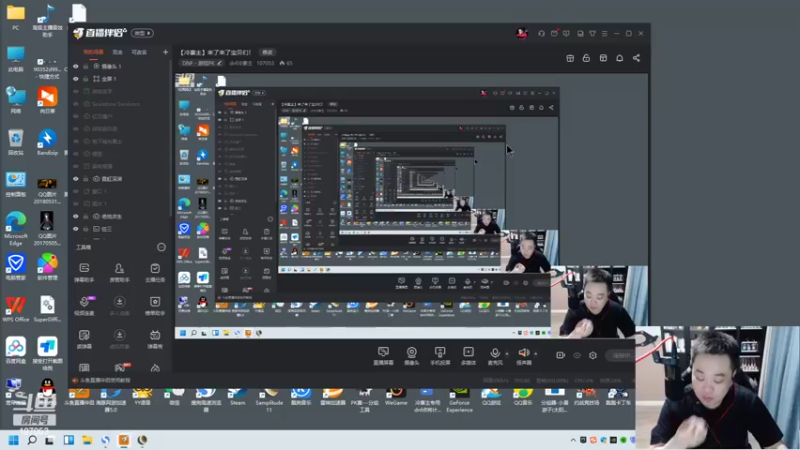Select the Soulstone Survivors source row

[120, 104]
